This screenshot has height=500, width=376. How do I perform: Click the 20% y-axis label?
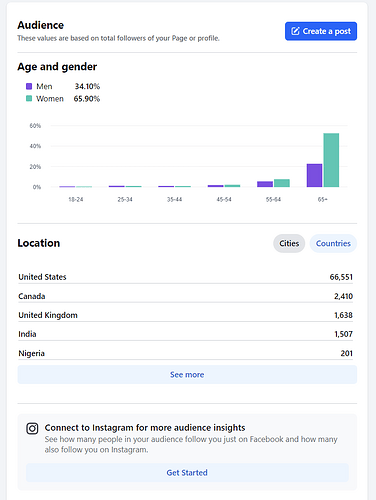[35, 167]
